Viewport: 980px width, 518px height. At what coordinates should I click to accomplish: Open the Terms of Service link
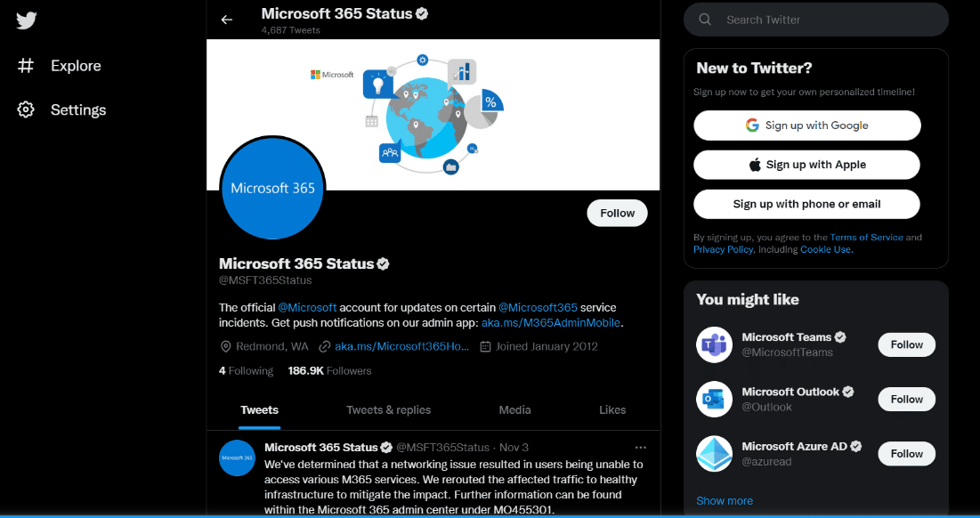(x=867, y=237)
